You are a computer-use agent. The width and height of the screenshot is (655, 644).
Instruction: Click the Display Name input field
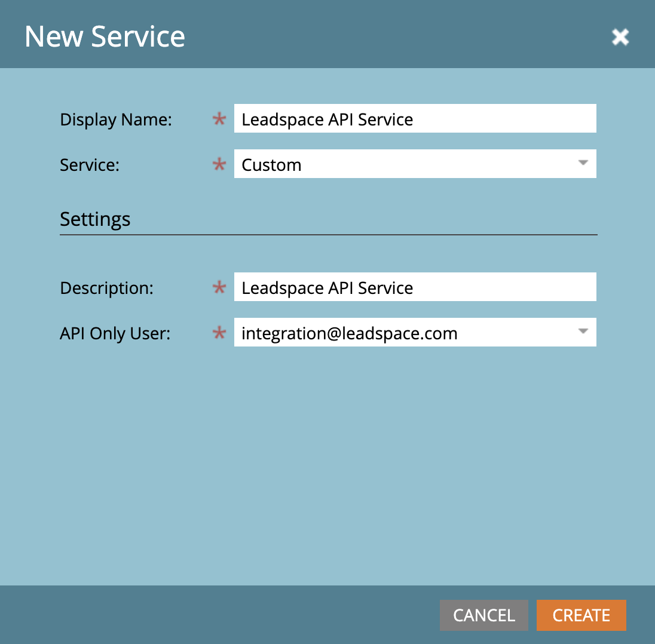point(415,119)
